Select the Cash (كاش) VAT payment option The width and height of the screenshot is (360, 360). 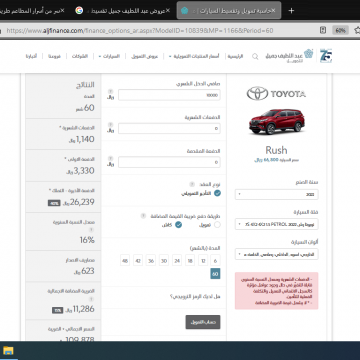tap(179, 225)
